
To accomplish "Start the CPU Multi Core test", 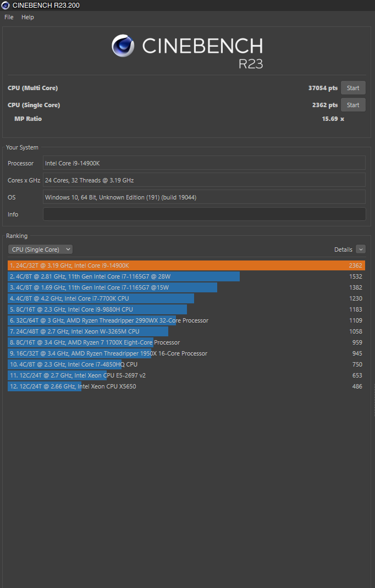I will [353, 88].
